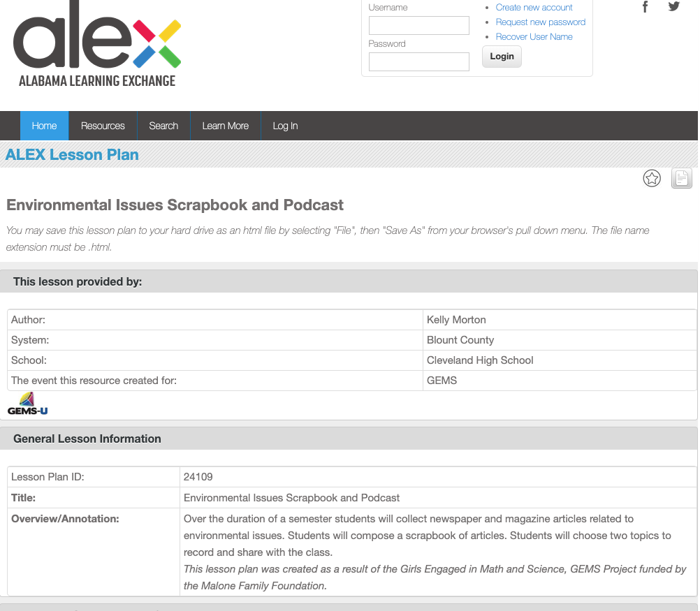
Task: Select Learn More in the navigation bar
Action: 225,126
